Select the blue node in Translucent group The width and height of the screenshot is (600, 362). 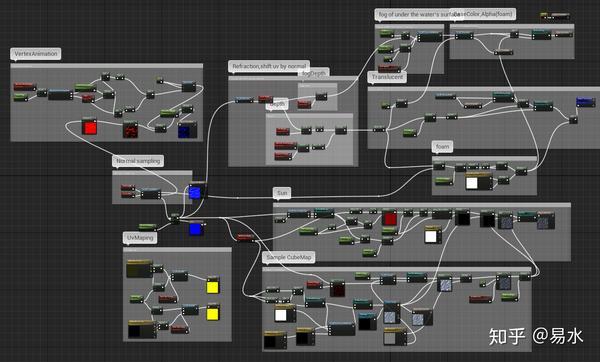click(585, 102)
